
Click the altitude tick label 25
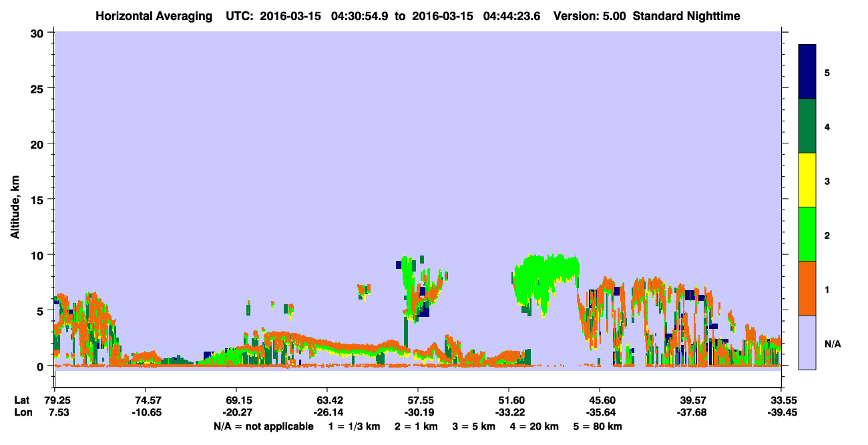pos(39,88)
